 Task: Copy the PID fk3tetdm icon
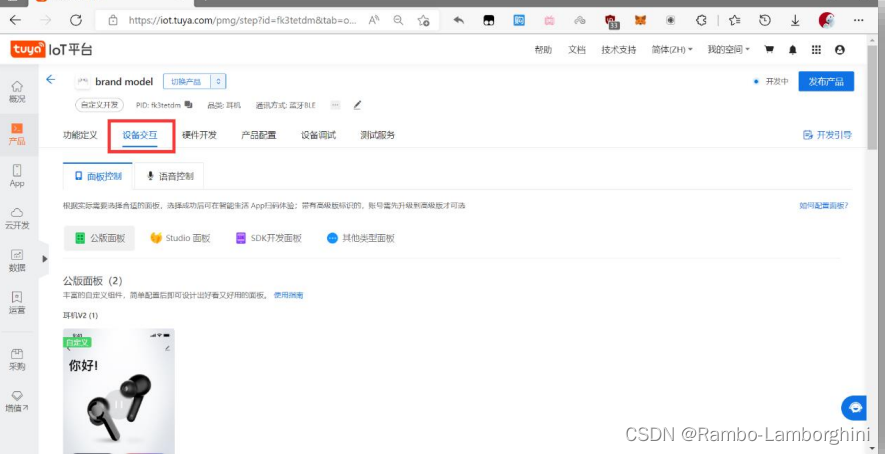[189, 104]
